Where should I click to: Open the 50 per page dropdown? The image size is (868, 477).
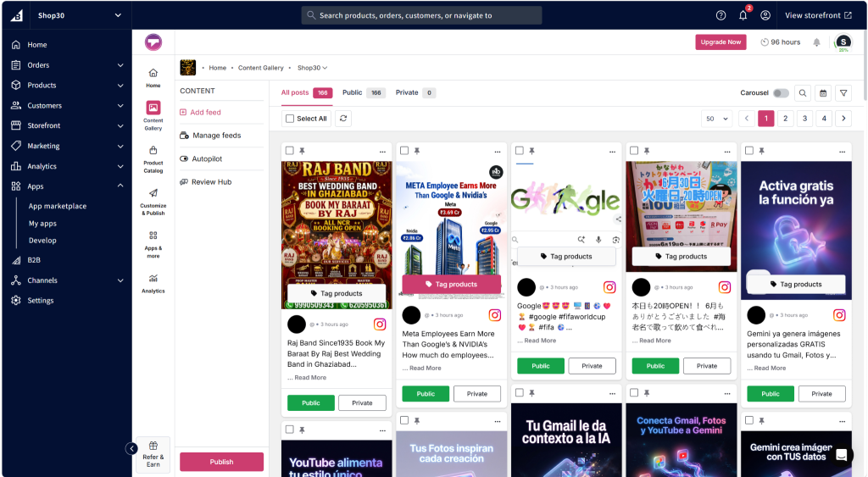click(x=717, y=119)
